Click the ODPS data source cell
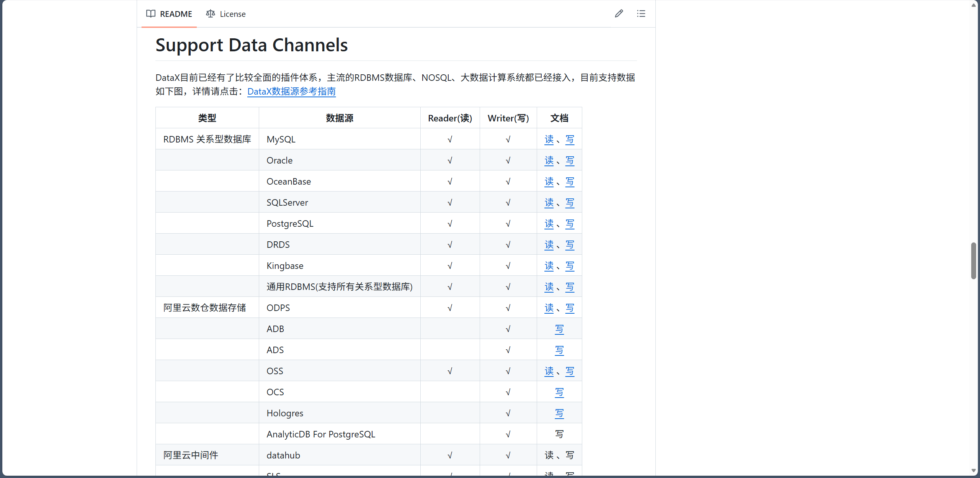980x478 pixels. [x=340, y=308]
